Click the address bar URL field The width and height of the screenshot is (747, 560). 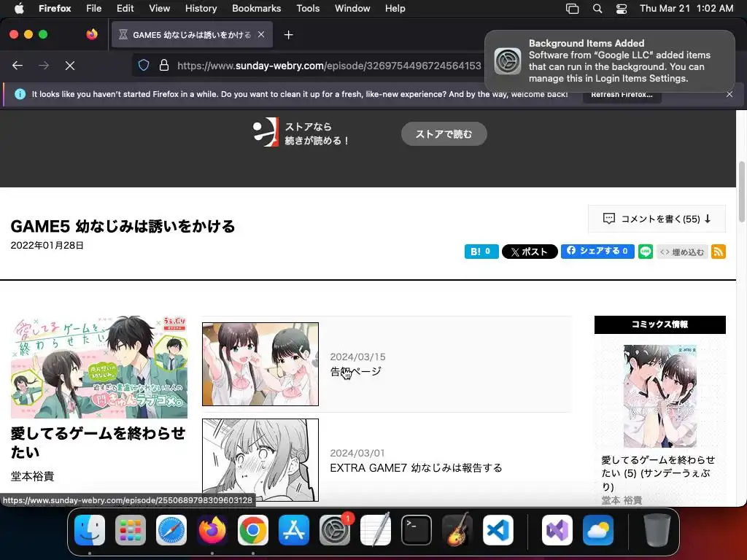(x=329, y=65)
